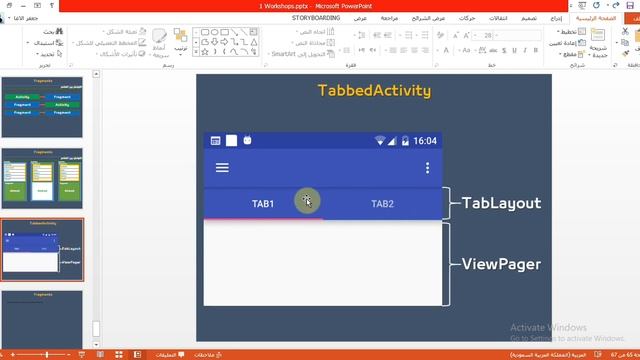The height and width of the screenshot is (360, 640).
Task: Toggle Comments (التعليقات) pane in status bar
Action: tap(170, 355)
